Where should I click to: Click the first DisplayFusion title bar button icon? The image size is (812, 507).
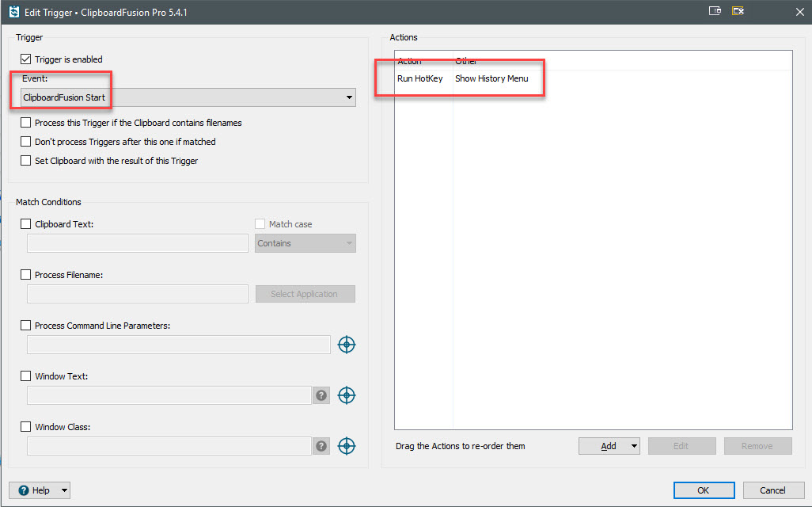[715, 11]
